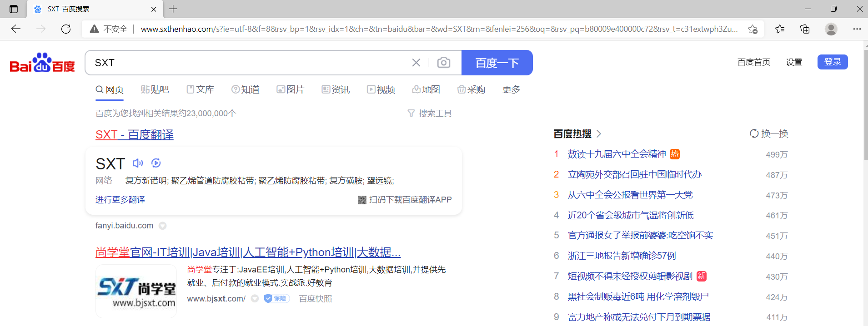
Task: Select the 网页 tab
Action: [110, 89]
